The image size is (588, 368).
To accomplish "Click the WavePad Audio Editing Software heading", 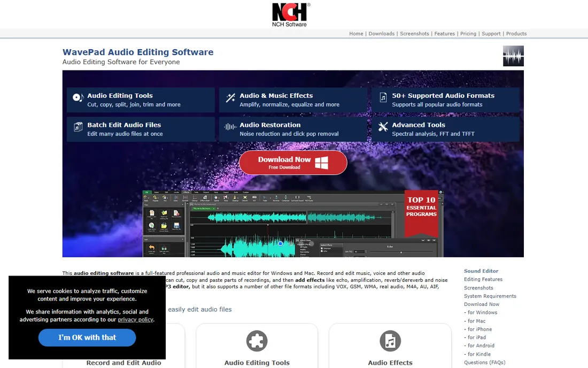I will pyautogui.click(x=138, y=52).
